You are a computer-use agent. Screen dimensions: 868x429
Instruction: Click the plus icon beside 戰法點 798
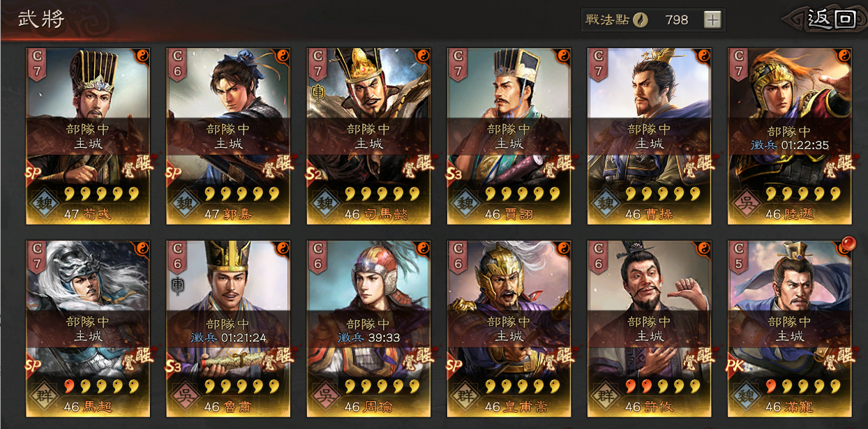712,20
